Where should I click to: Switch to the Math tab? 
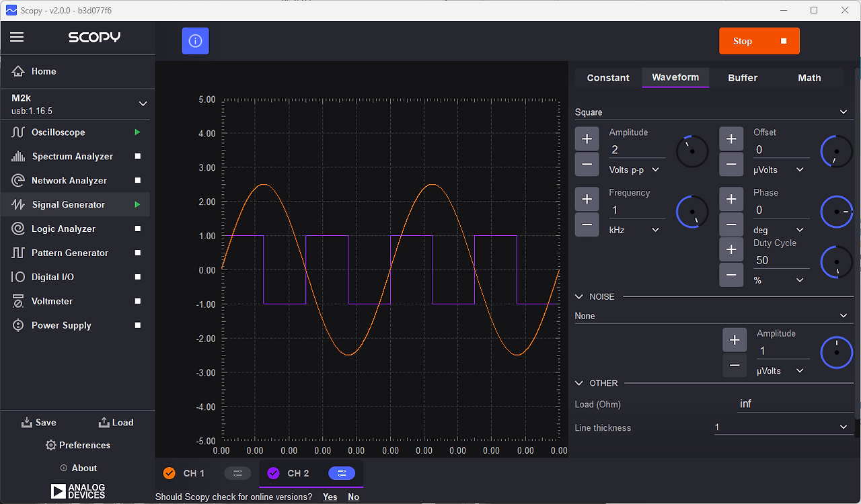(809, 78)
